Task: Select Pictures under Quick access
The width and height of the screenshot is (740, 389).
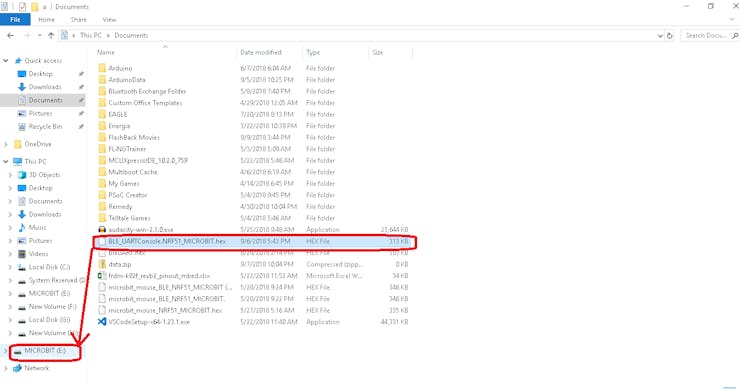Action: click(40, 113)
